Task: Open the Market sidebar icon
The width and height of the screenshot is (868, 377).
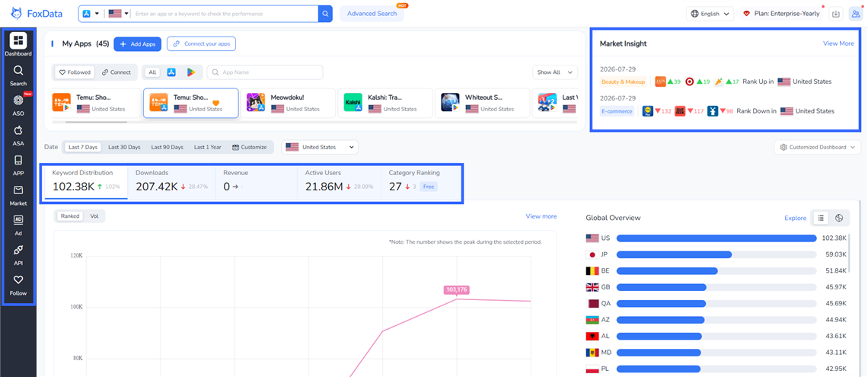Action: [x=18, y=190]
